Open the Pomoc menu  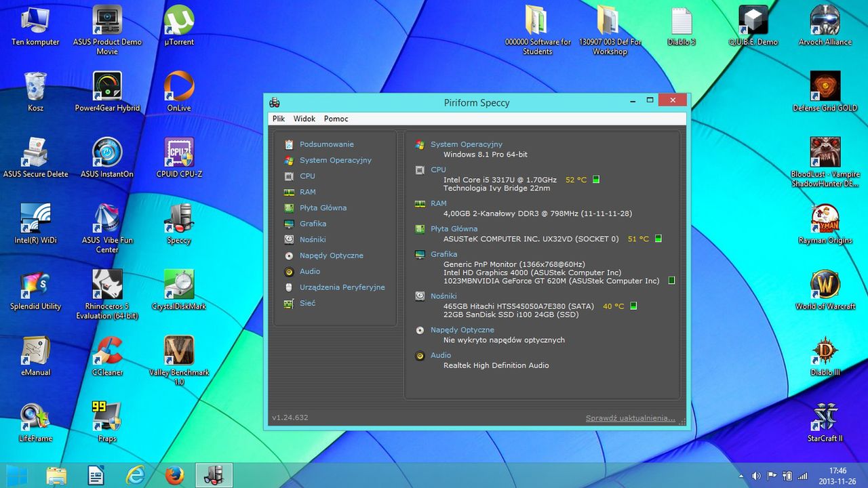pyautogui.click(x=336, y=119)
